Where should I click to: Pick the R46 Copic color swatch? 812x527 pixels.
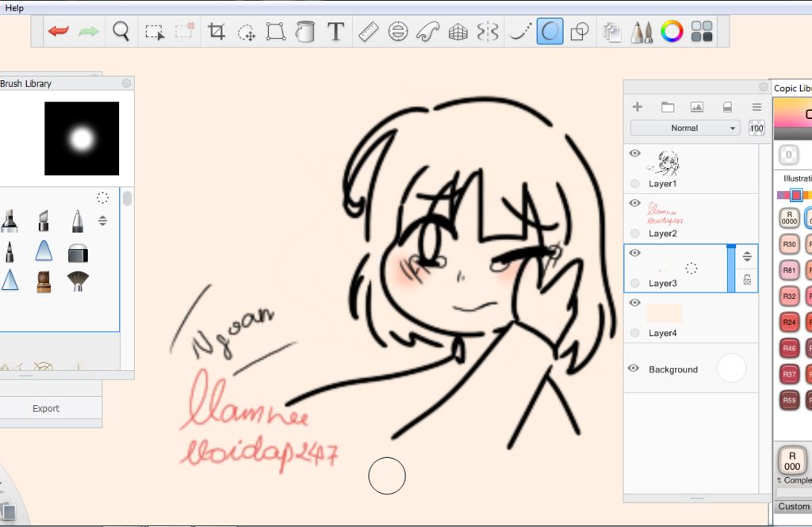click(789, 348)
